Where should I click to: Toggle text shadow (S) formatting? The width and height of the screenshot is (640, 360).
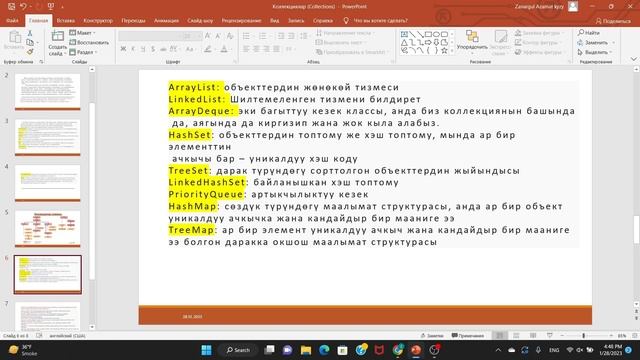tap(153, 49)
